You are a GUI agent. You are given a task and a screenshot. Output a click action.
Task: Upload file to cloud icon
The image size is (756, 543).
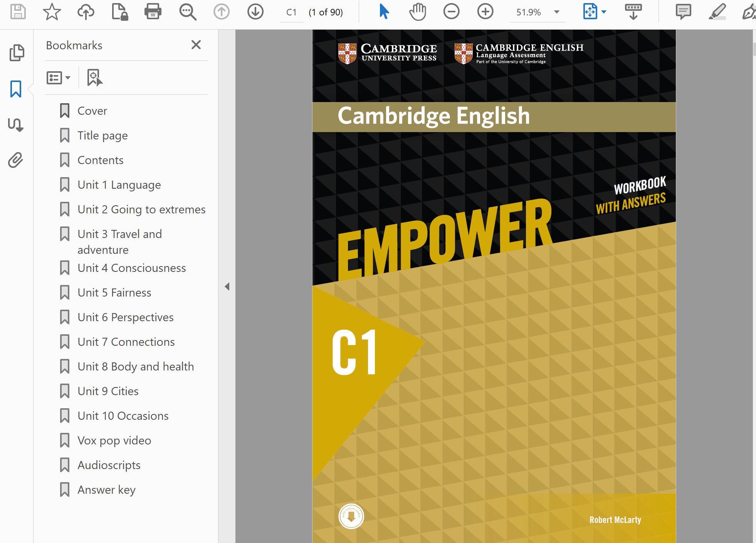86,12
